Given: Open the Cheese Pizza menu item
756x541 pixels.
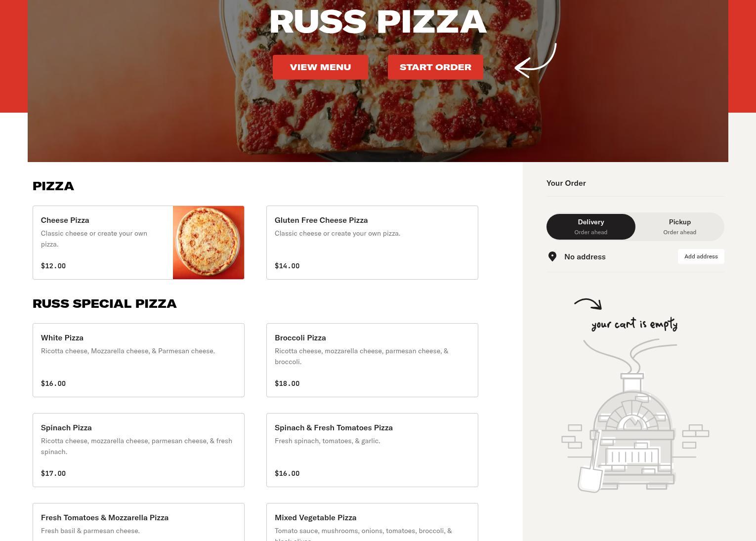Looking at the screenshot, I should pos(103,243).
